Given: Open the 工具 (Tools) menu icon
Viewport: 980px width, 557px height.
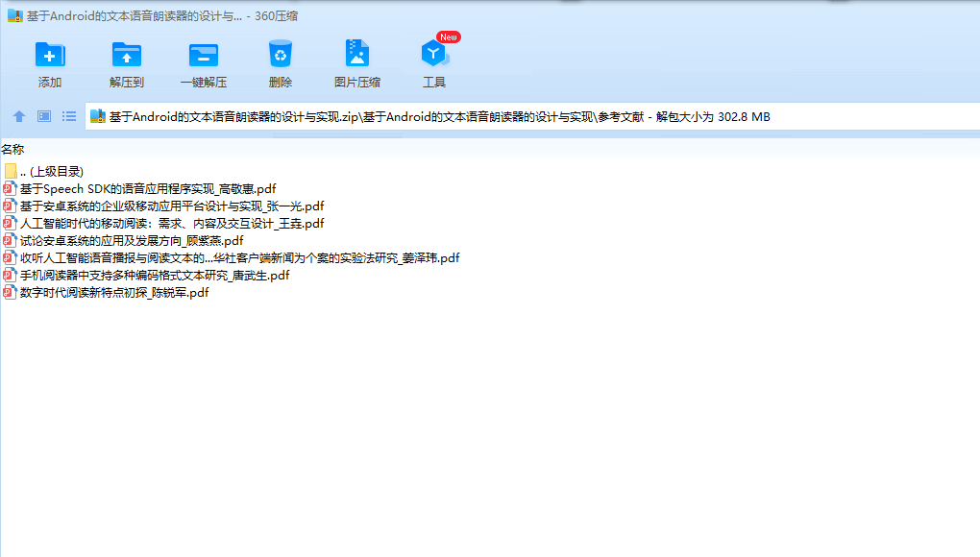Looking at the screenshot, I should [434, 54].
